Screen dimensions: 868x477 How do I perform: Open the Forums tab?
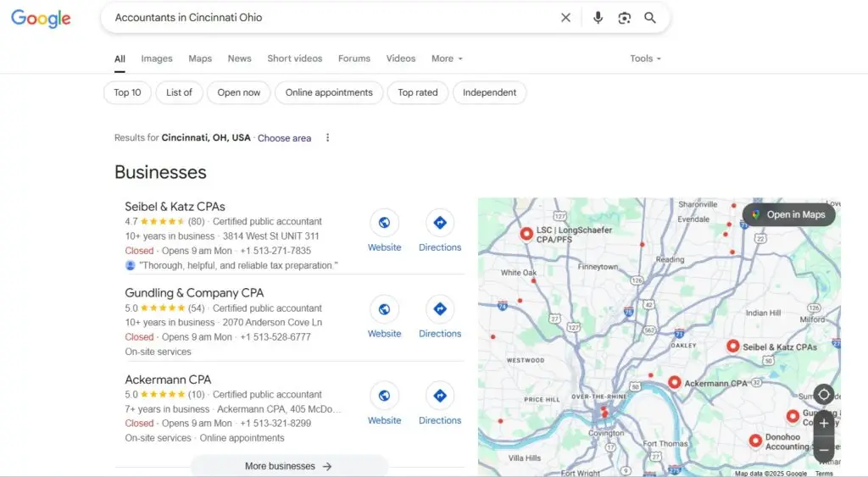354,58
